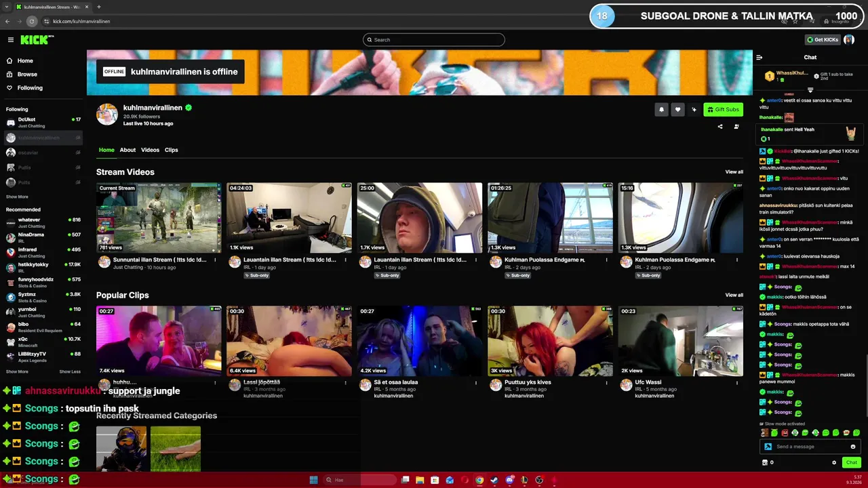Click the sparkle subscribe icon button
868x488 pixels.
694,109
